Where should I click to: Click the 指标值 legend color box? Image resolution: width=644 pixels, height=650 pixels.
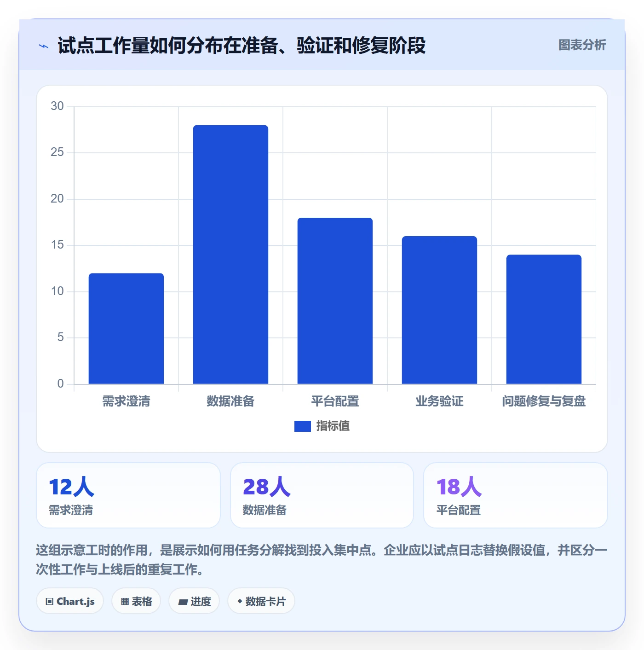pyautogui.click(x=302, y=426)
